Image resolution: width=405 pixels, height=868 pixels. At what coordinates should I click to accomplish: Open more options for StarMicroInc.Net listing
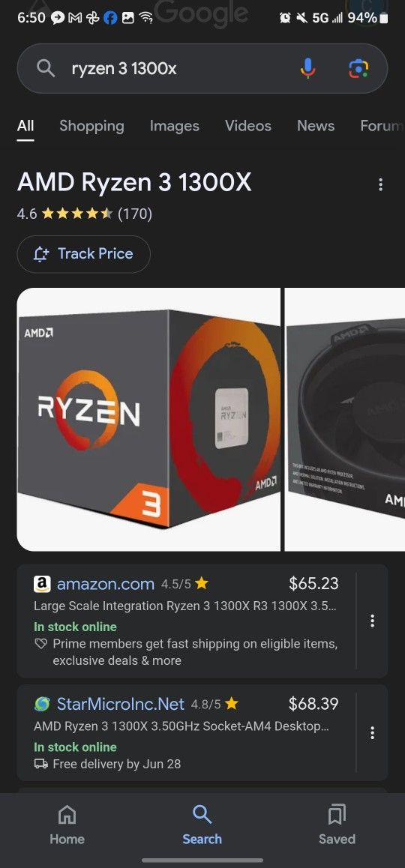[372, 733]
